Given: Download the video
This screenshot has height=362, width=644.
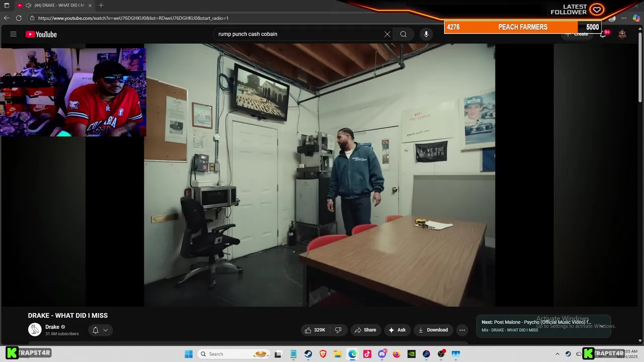Looking at the screenshot, I should click(x=433, y=330).
